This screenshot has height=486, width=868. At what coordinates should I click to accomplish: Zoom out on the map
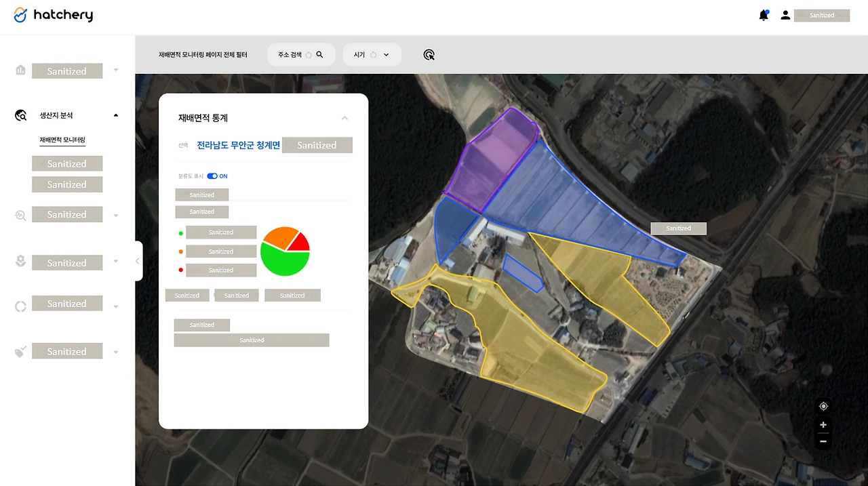pos(823,441)
